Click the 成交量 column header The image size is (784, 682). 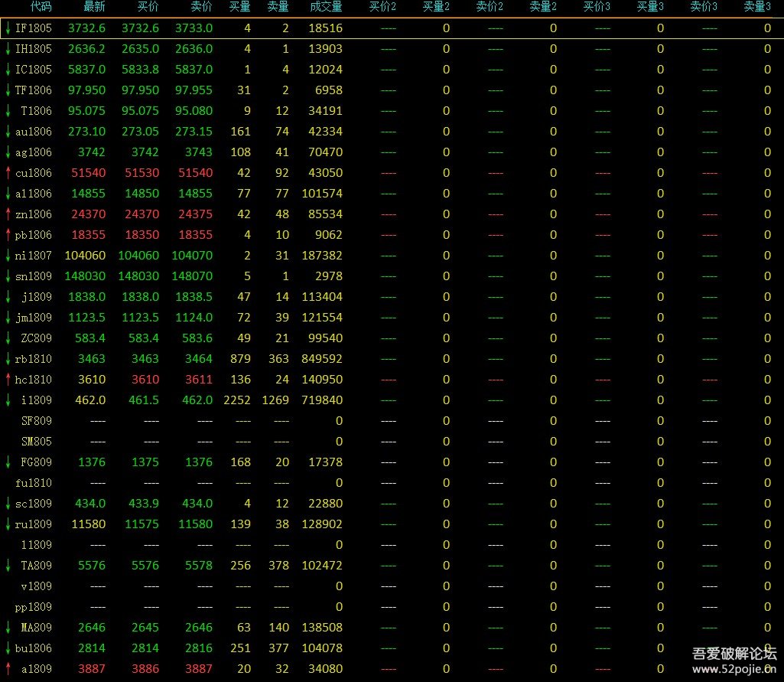coord(326,7)
